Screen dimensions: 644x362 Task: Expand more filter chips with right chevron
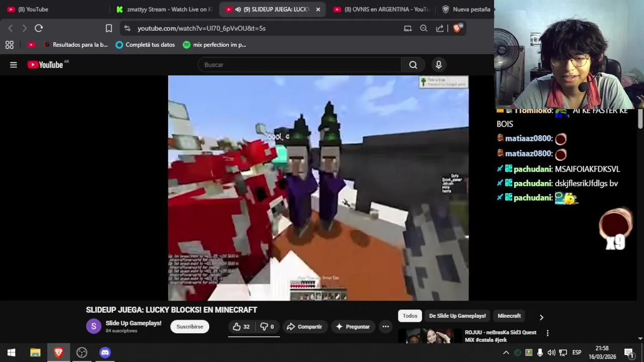coord(541,317)
